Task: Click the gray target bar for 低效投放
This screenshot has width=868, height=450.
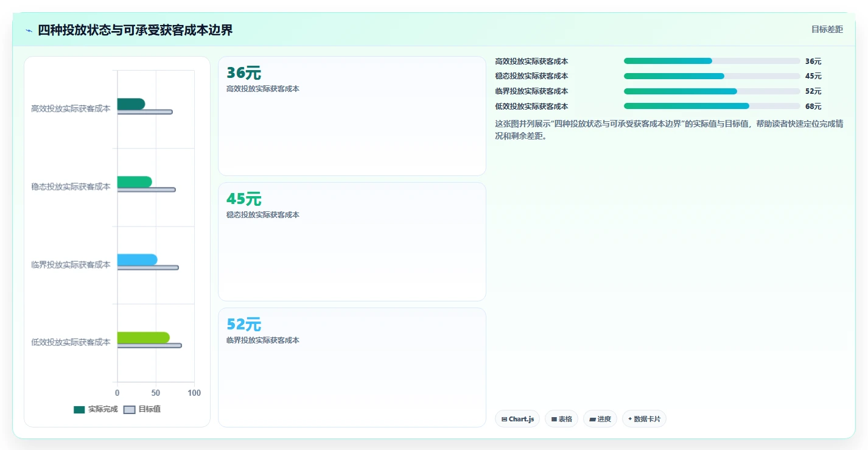Action: pos(149,345)
